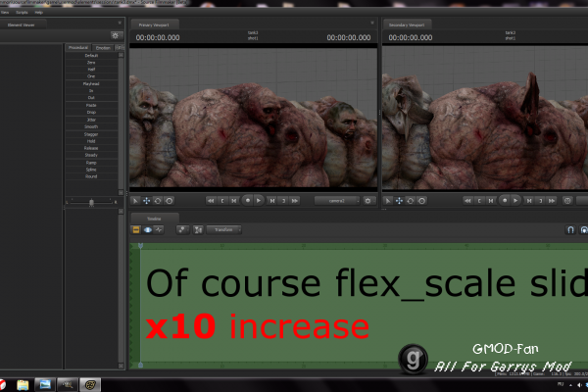
Task: Switch timeline to Clip Editor mode
Action: pos(136,229)
